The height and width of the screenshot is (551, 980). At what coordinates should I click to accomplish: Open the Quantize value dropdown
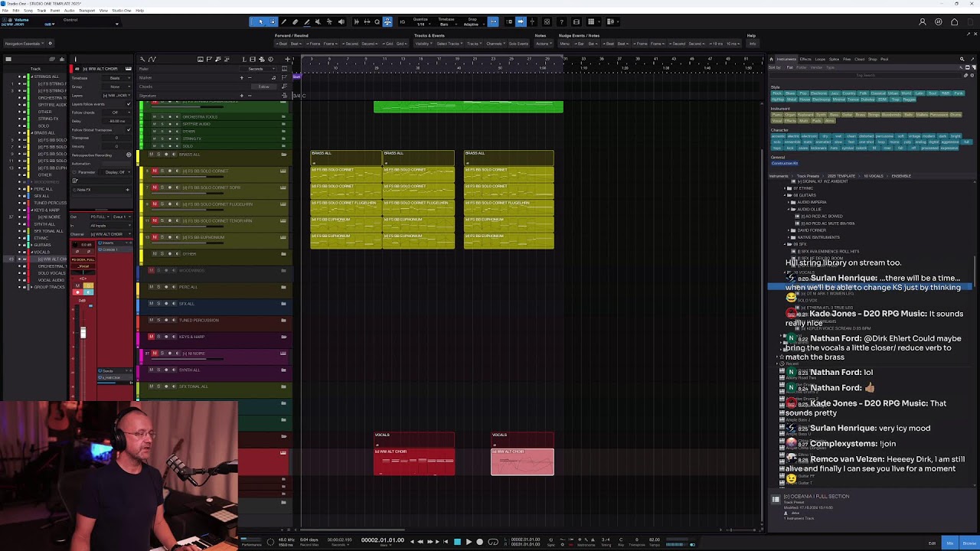(420, 24)
